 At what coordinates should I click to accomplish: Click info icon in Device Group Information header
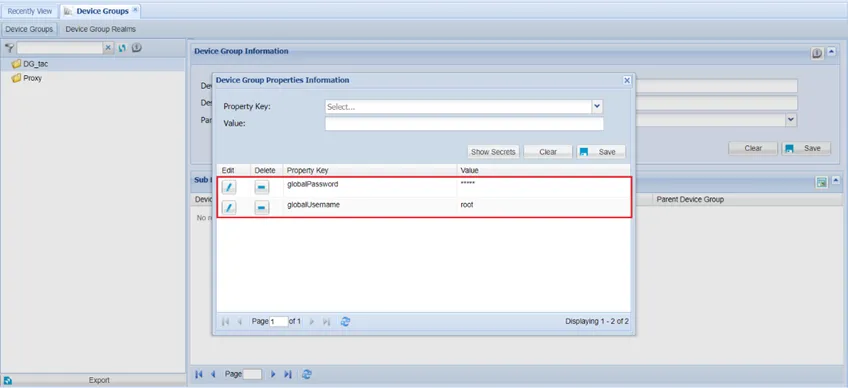point(817,53)
